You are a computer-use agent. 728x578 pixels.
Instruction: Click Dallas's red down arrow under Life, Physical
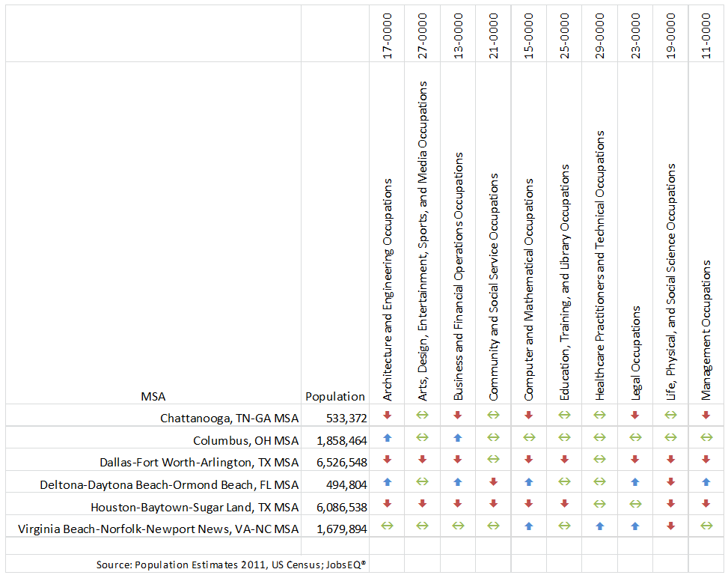(671, 460)
